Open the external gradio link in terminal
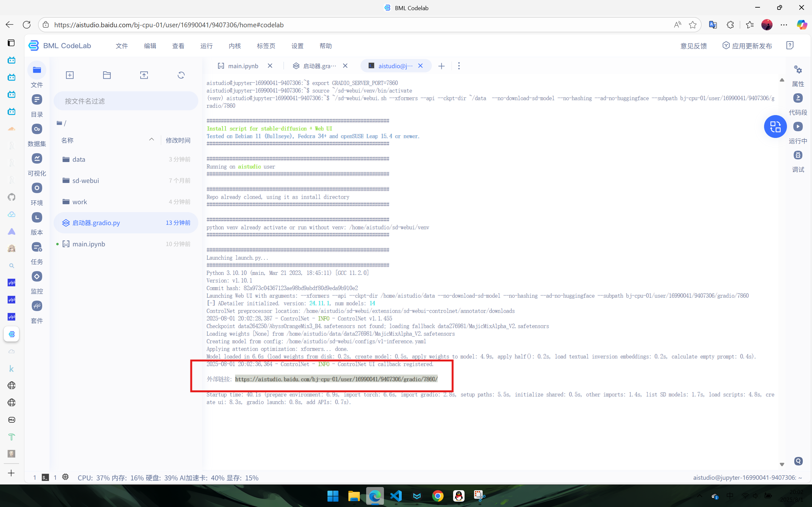Image resolution: width=812 pixels, height=507 pixels. (336, 379)
